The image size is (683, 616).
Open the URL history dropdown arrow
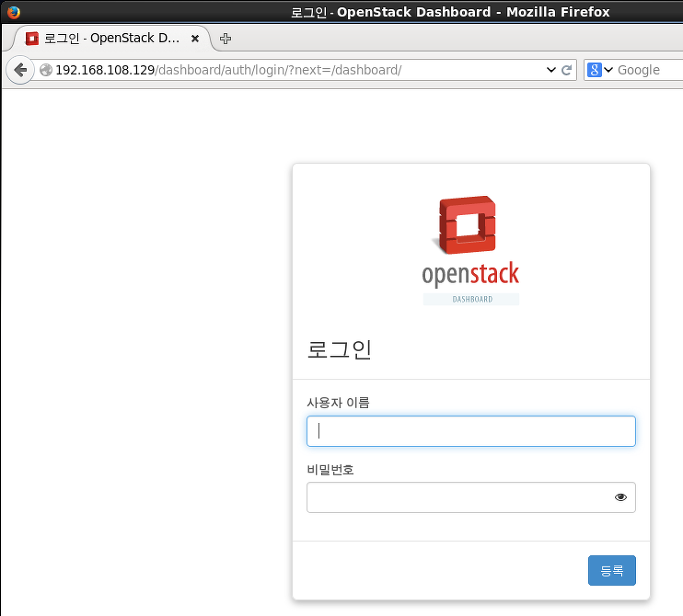pos(551,70)
